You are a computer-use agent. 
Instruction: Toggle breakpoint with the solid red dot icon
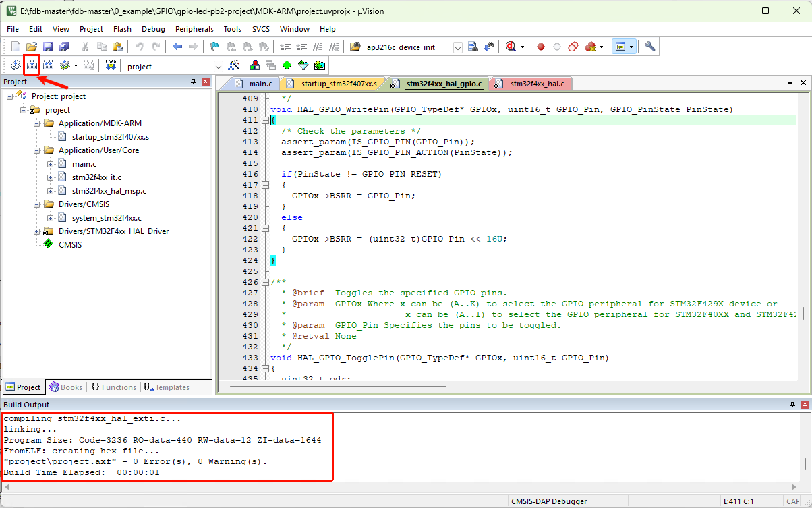click(540, 47)
